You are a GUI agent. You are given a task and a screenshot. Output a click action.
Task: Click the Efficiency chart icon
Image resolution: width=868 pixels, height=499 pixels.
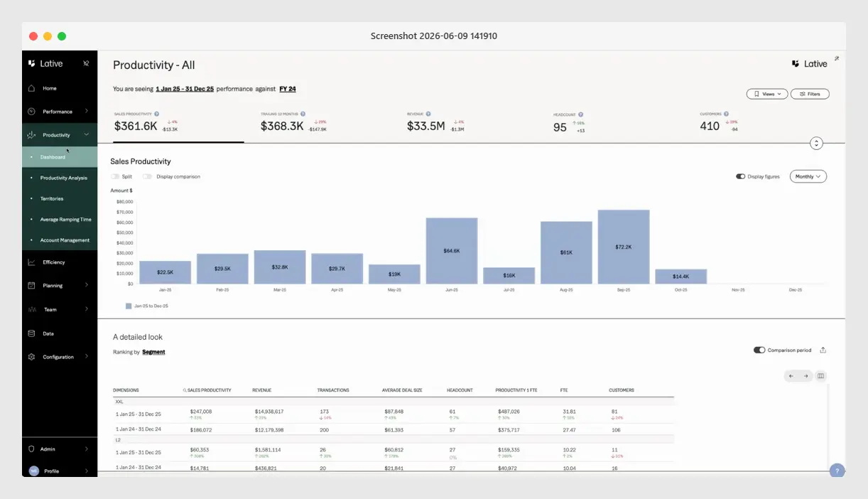(x=31, y=262)
